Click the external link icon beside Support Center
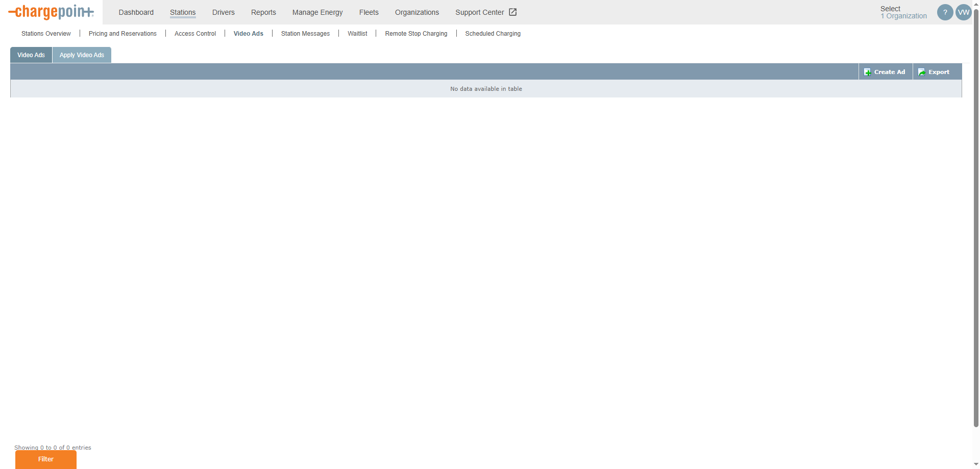The height and width of the screenshot is (469, 980). pos(513,12)
